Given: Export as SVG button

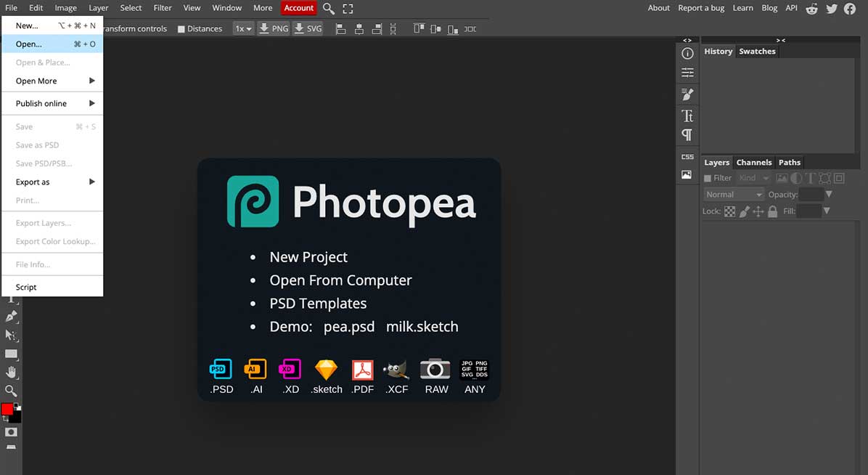Looking at the screenshot, I should click(308, 29).
